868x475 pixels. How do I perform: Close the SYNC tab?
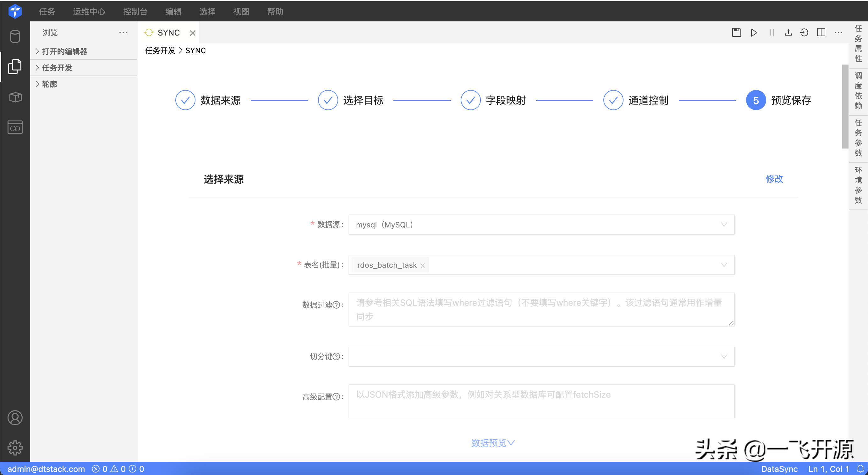tap(192, 33)
